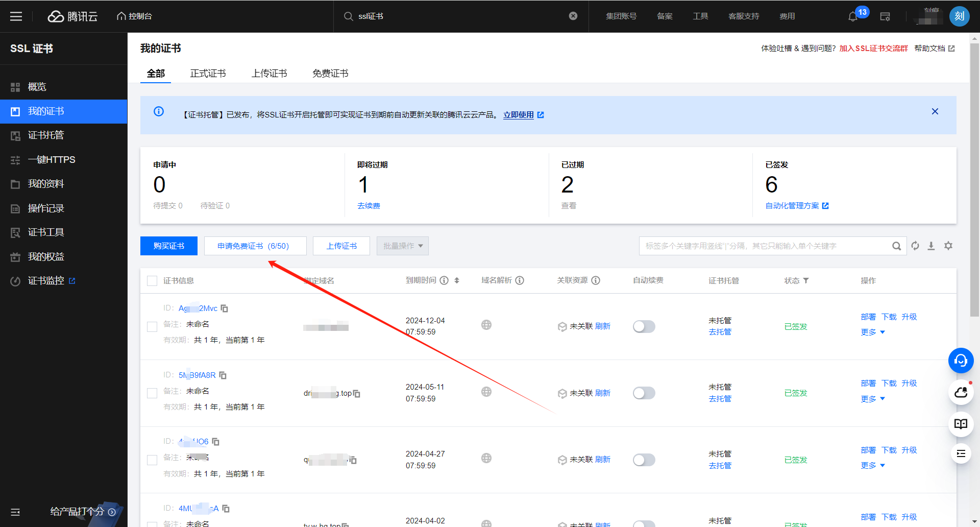Click the 购买证书 button
This screenshot has height=527, width=980.
[x=169, y=246]
